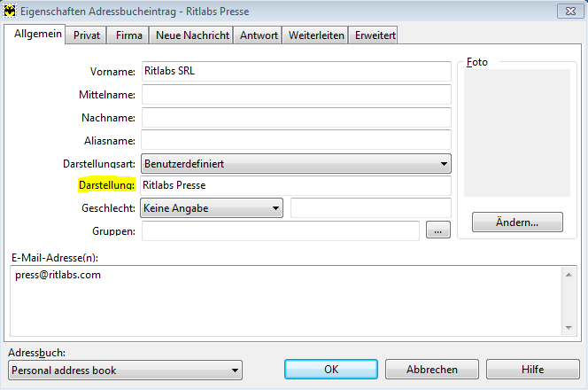588x390 pixels.
Task: Open group selection with ellipsis button
Action: pos(438,230)
